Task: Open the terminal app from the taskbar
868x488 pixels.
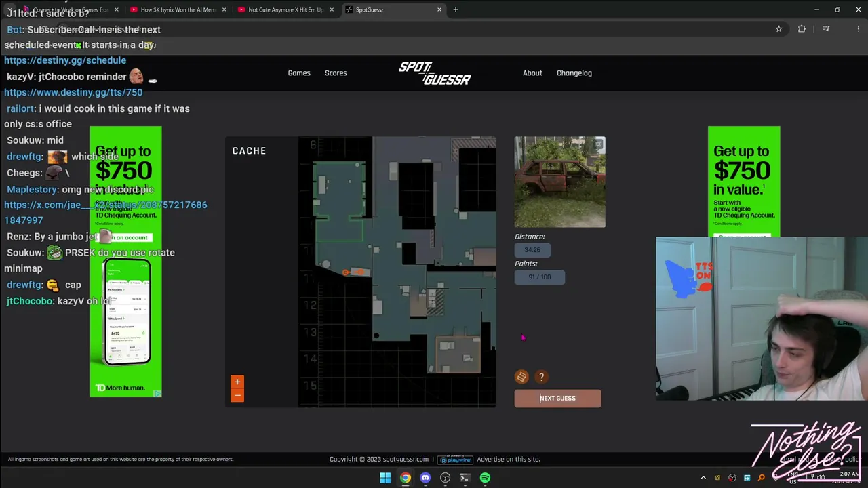Action: 465,478
